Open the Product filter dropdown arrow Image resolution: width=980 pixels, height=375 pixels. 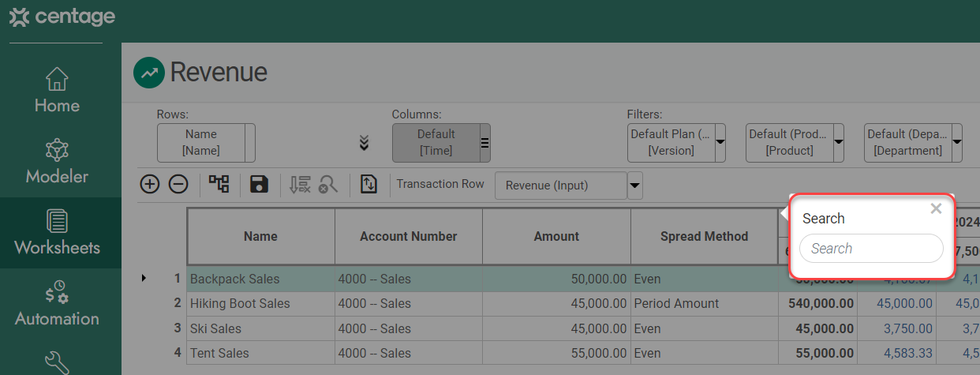pyautogui.click(x=838, y=143)
